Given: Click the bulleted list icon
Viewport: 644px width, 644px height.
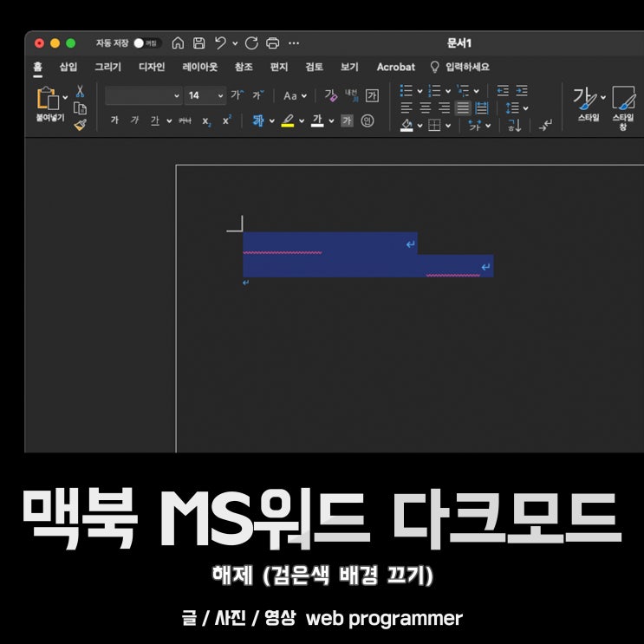Looking at the screenshot, I should tap(407, 91).
